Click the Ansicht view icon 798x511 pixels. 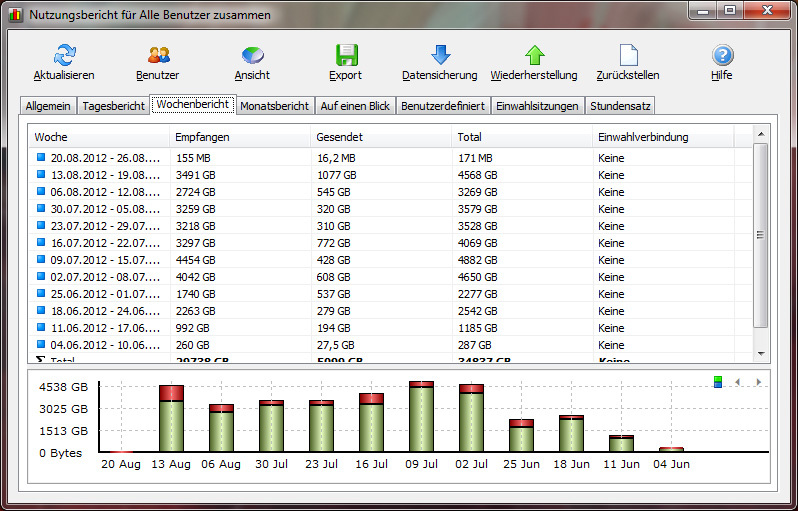click(x=252, y=55)
